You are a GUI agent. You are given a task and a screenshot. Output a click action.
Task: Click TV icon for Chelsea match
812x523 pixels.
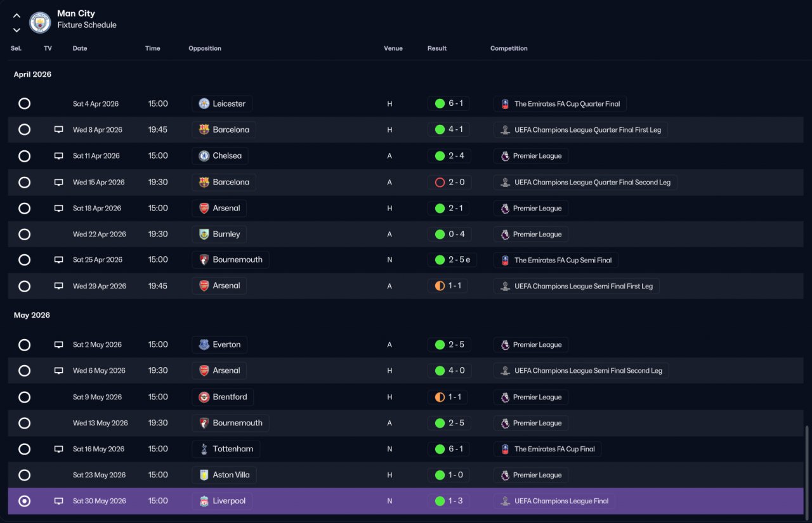(x=58, y=155)
